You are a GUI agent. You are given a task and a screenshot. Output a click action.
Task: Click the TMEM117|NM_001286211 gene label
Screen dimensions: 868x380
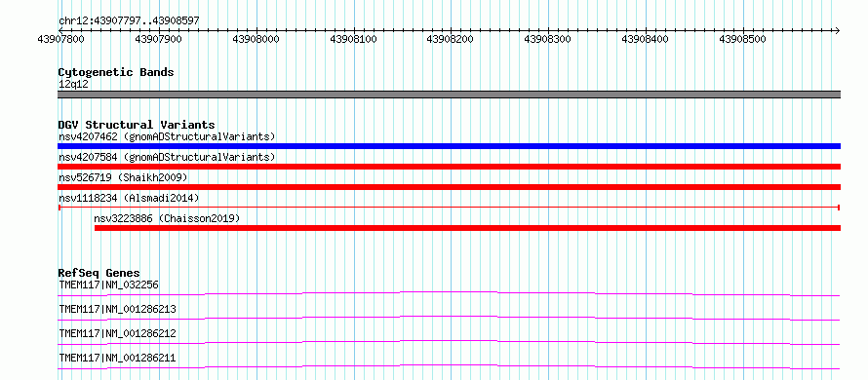[x=117, y=358]
